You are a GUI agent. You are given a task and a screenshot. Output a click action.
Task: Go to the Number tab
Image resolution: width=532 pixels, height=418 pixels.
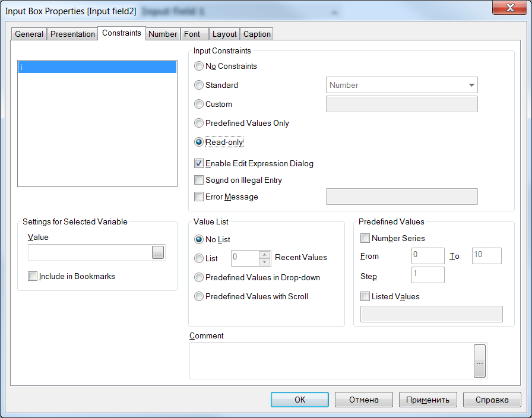coord(163,34)
